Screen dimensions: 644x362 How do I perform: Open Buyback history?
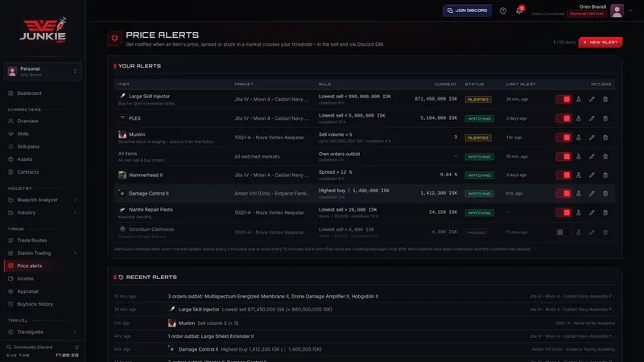pyautogui.click(x=43, y=304)
